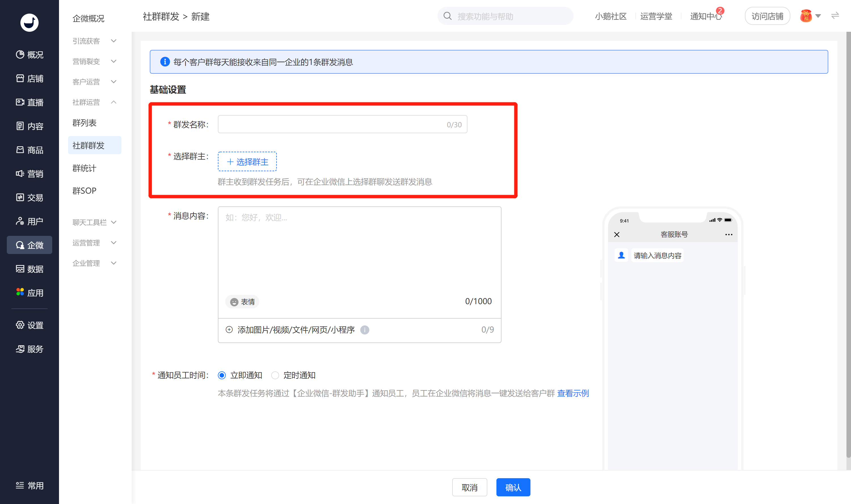Open the 查看示例 link
The width and height of the screenshot is (851, 504).
click(x=573, y=393)
